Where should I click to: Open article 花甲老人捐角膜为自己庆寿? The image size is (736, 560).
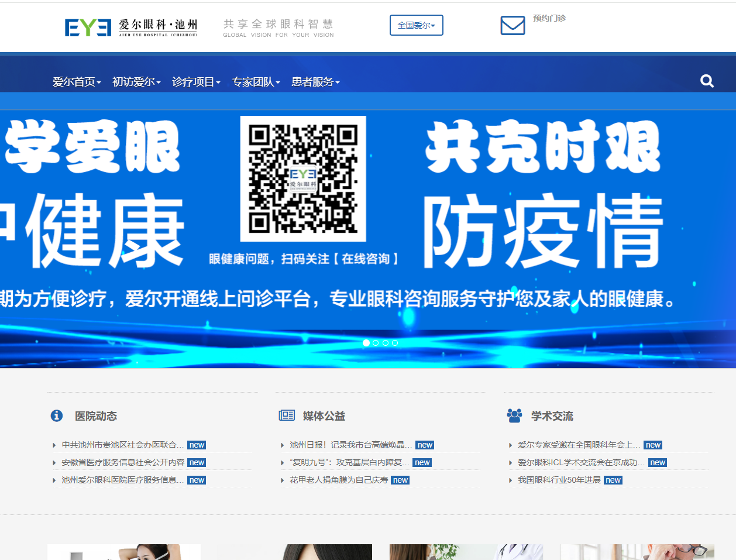[339, 480]
